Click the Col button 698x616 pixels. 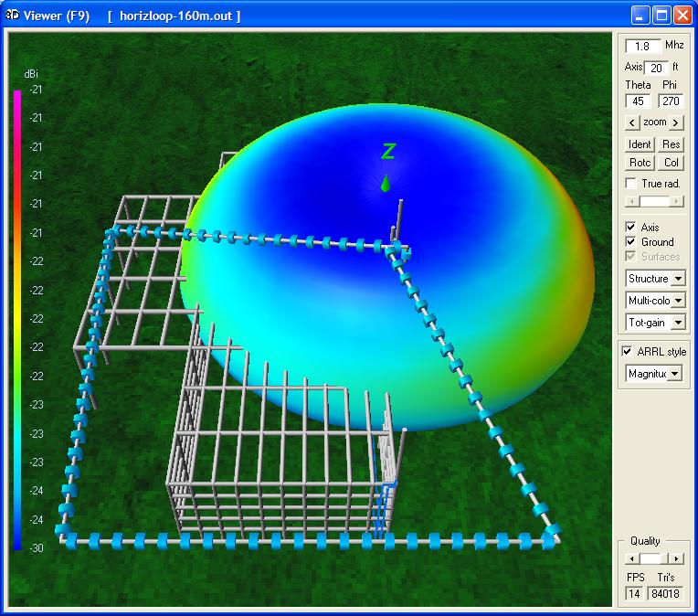pos(671,163)
